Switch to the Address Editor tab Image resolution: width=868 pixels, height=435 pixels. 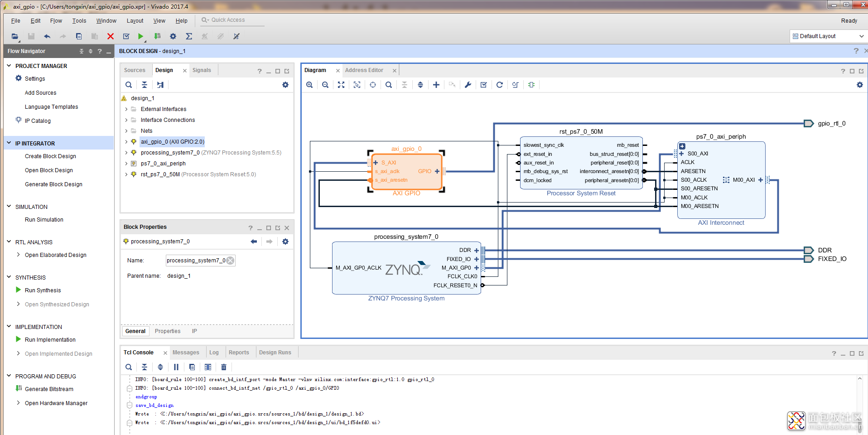tap(364, 70)
